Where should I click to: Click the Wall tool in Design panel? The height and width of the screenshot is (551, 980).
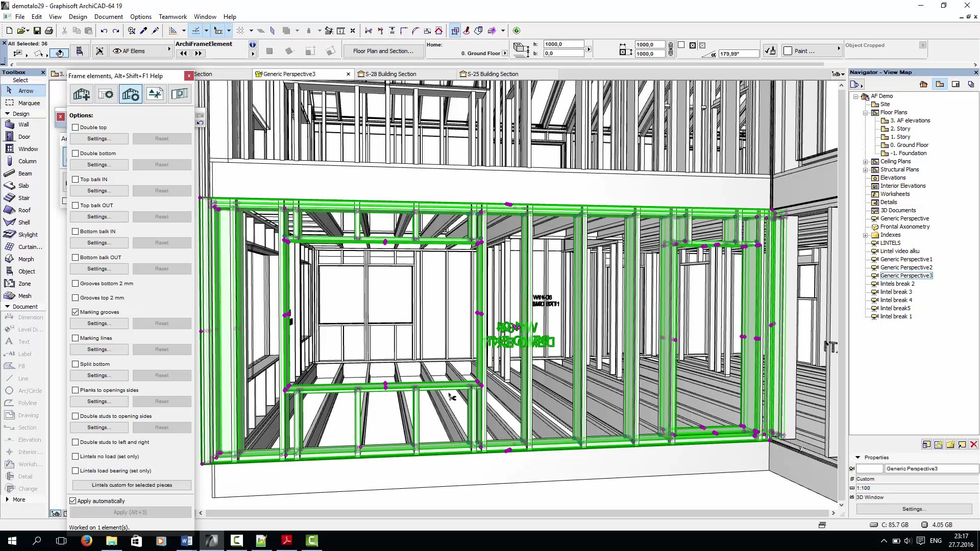(x=23, y=124)
